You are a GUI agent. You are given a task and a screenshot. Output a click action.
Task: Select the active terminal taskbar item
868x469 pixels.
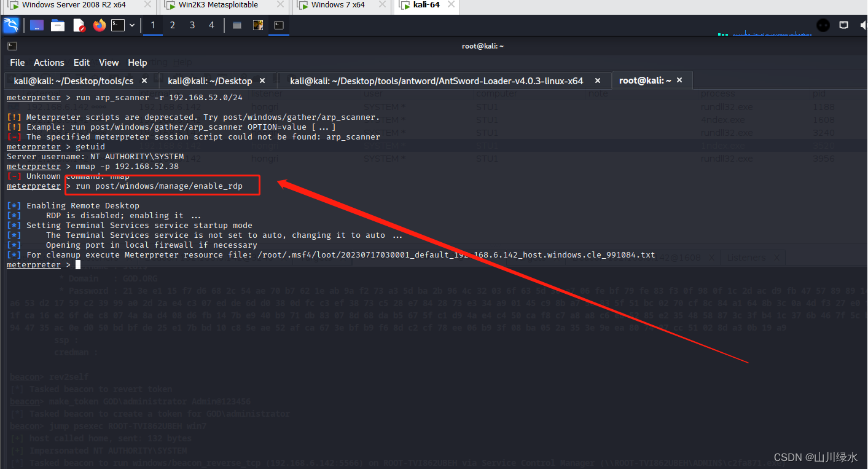coord(279,25)
